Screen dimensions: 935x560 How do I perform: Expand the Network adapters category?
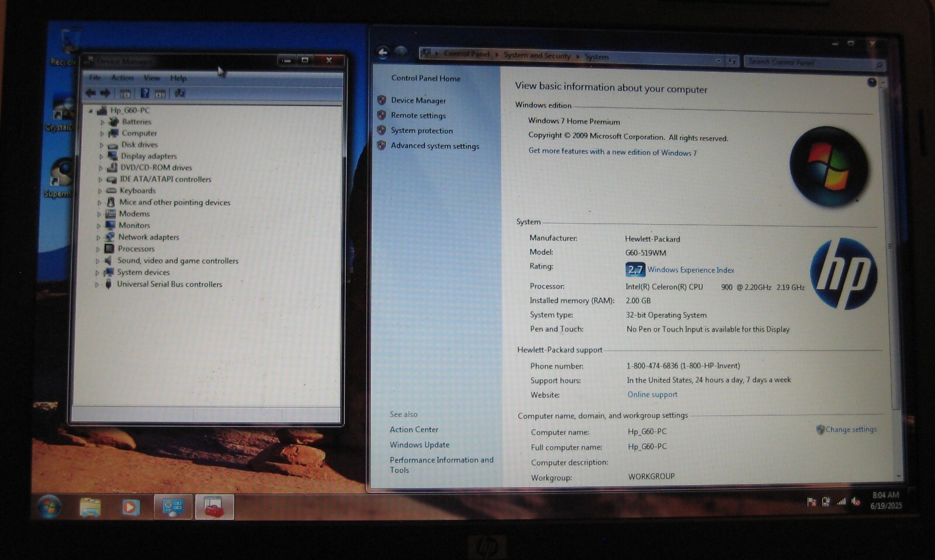[98, 238]
